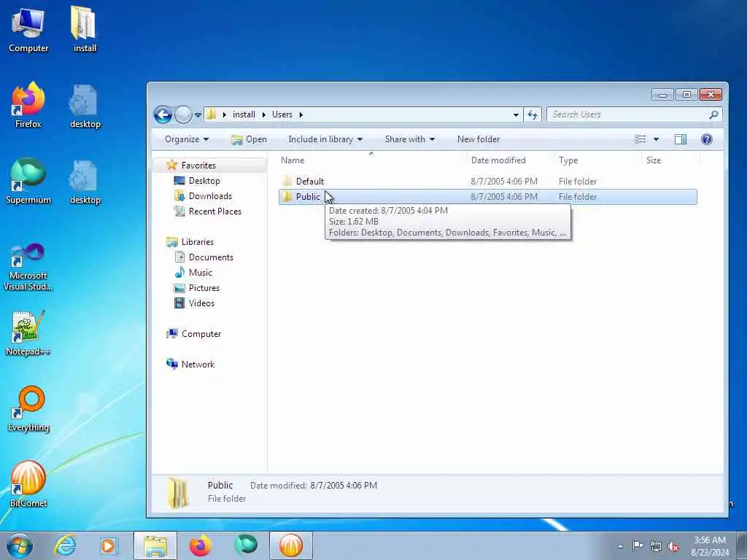Open the Documents library
The height and width of the screenshot is (560, 747).
pos(211,257)
